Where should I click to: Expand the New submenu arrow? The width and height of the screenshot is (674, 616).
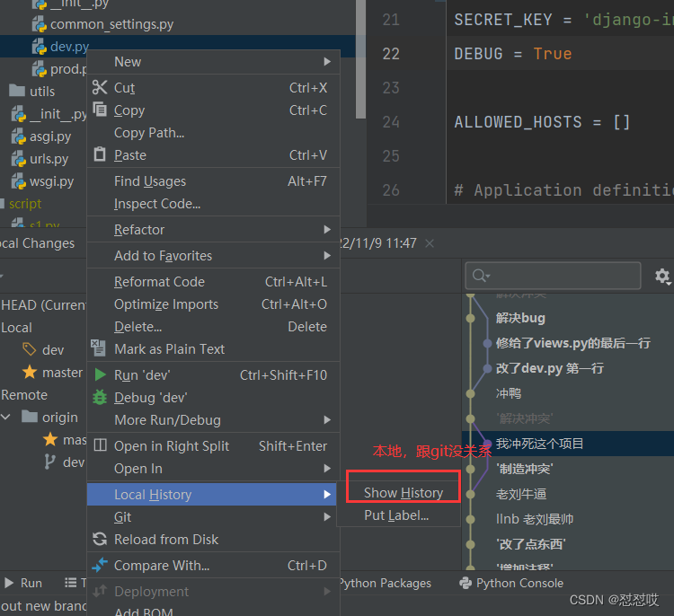tap(327, 62)
